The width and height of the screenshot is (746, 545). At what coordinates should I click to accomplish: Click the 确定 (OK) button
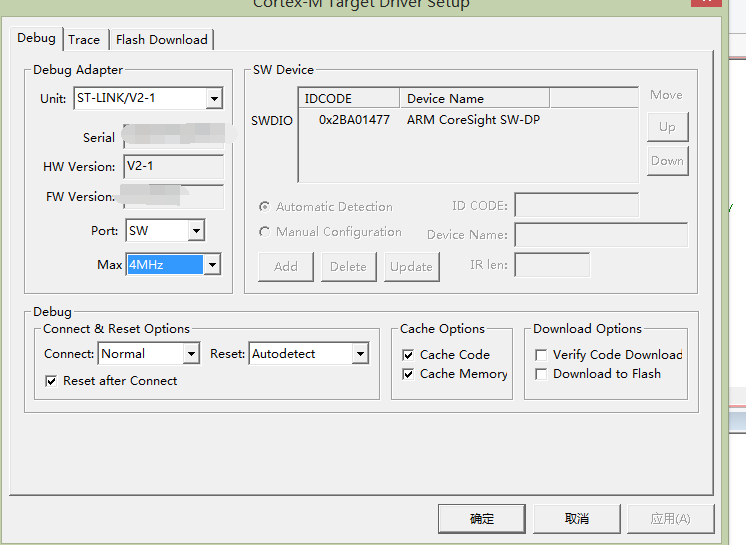tap(482, 518)
